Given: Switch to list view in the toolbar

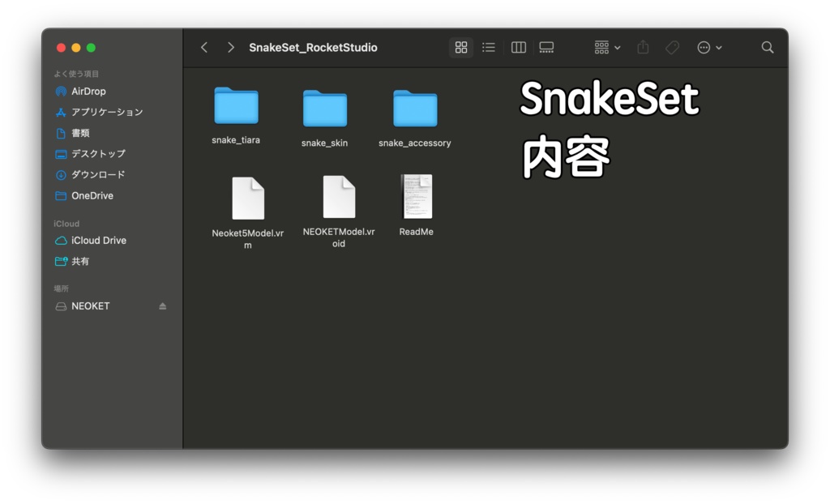Looking at the screenshot, I should pos(489,47).
